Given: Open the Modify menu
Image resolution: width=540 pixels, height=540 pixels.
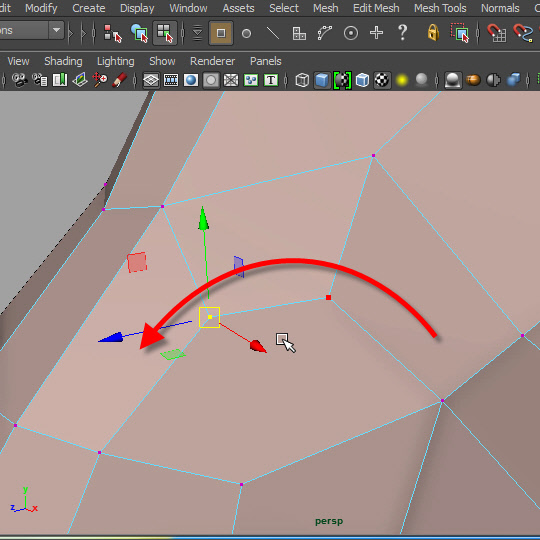Looking at the screenshot, I should [41, 8].
